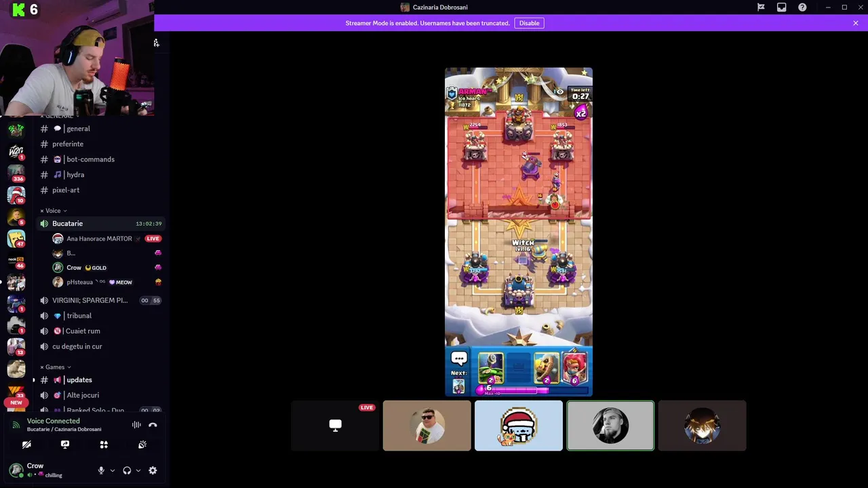
Task: Select user B... in voice list
Action: (106, 253)
